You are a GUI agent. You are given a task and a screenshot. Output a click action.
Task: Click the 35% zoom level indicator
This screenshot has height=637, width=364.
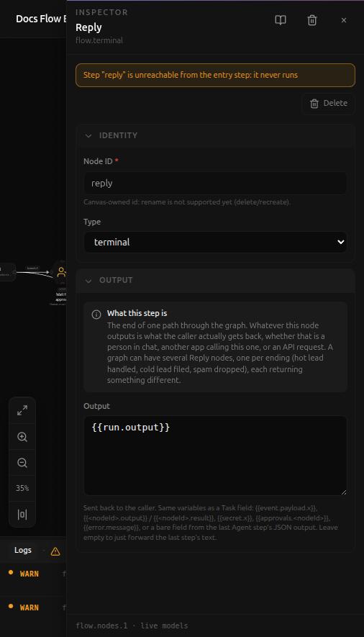22,488
